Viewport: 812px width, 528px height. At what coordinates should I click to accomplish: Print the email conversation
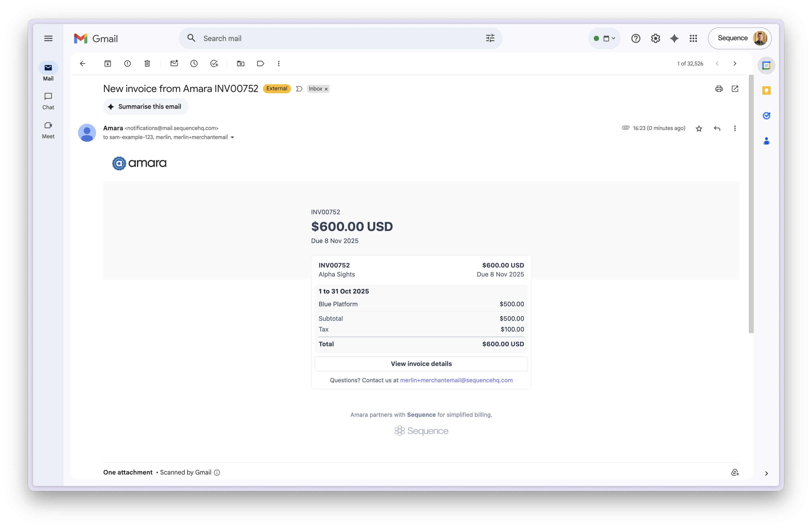(x=718, y=89)
